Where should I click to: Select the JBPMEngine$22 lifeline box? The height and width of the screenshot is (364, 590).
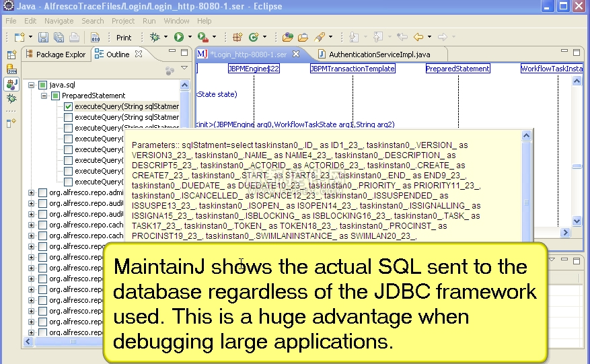point(254,69)
